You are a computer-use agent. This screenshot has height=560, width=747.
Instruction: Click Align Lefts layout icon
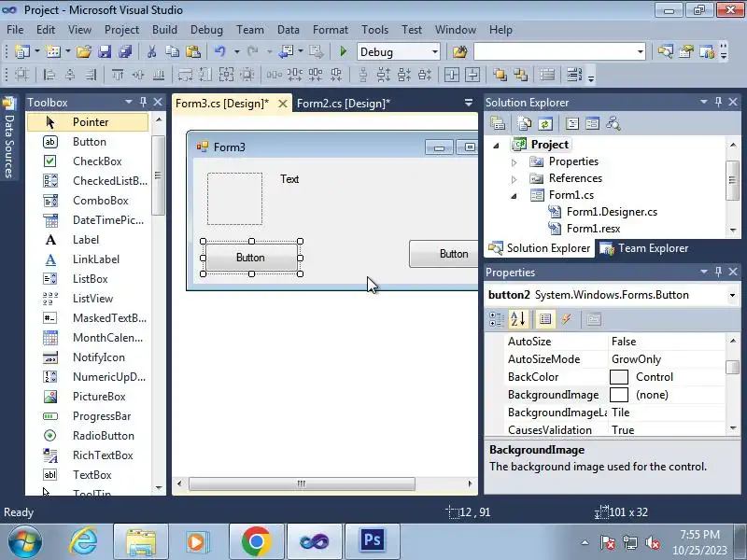click(49, 75)
